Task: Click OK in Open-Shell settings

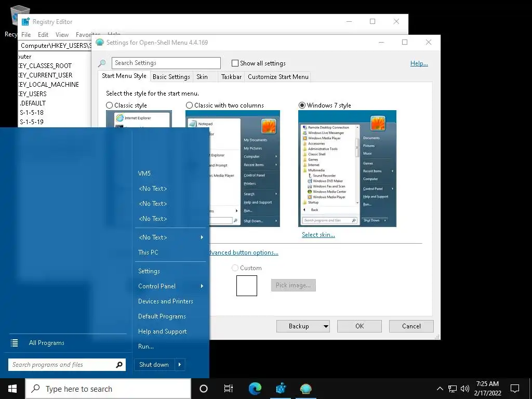Action: [x=360, y=326]
